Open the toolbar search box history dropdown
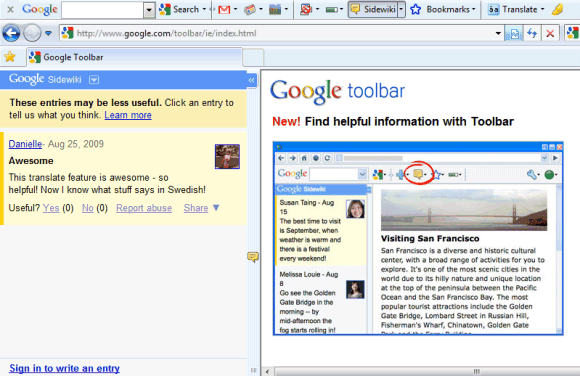The image size is (580, 376). (149, 10)
